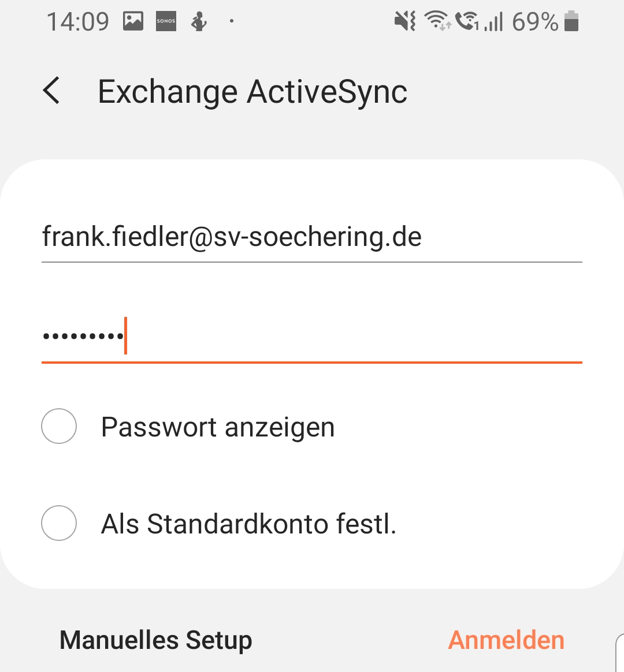This screenshot has height=672, width=624.
Task: Select the Als Standardkonto festl. radio circle
Action: pyautogui.click(x=59, y=523)
